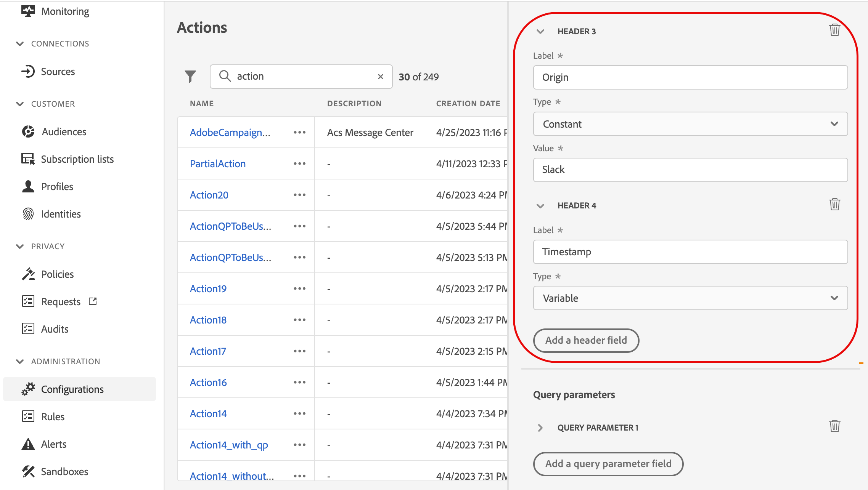The width and height of the screenshot is (868, 490).
Task: Open the Action19 link
Action: 208,289
